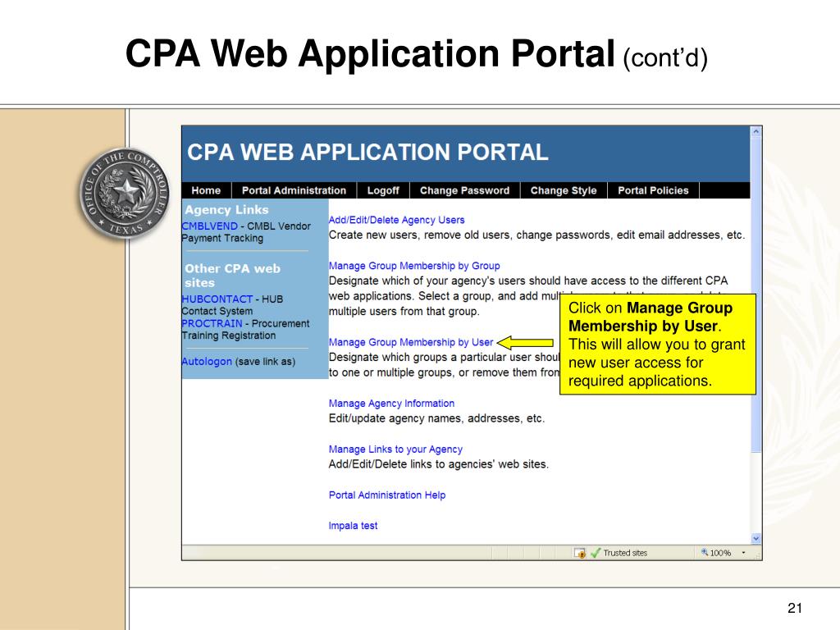The height and width of the screenshot is (630, 840).
Task: Open Portal Policies menu item
Action: (653, 190)
